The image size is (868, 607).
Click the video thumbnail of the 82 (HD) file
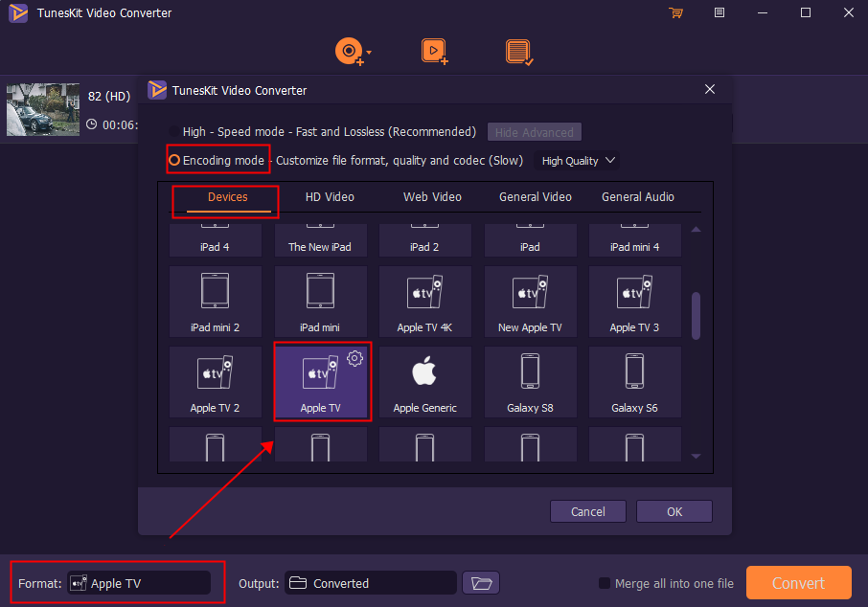[43, 109]
